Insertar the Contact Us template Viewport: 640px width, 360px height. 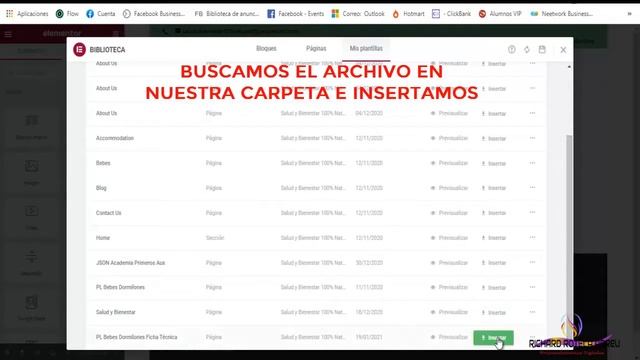click(x=494, y=213)
